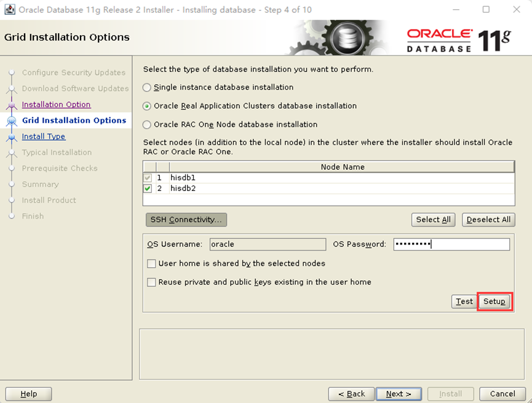Focus the OS Username field

click(x=268, y=245)
